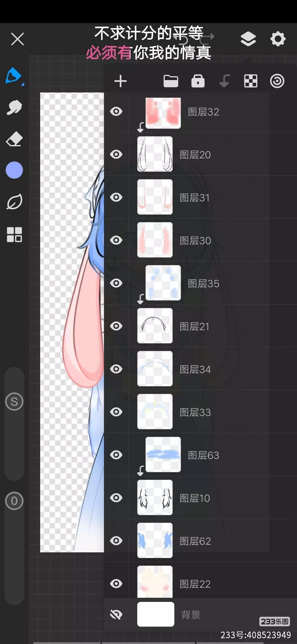
Task: Select thumbnail of 图层10
Action: 155,498
